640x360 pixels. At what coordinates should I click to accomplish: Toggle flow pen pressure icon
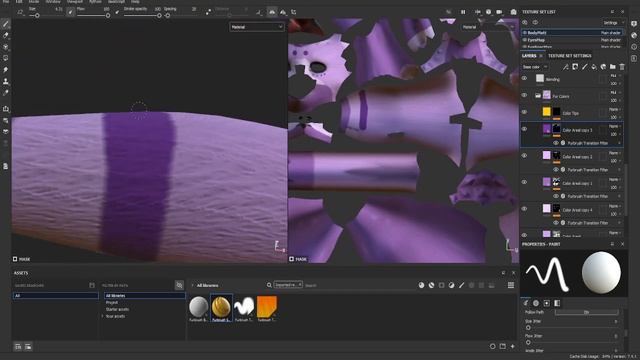118,12
